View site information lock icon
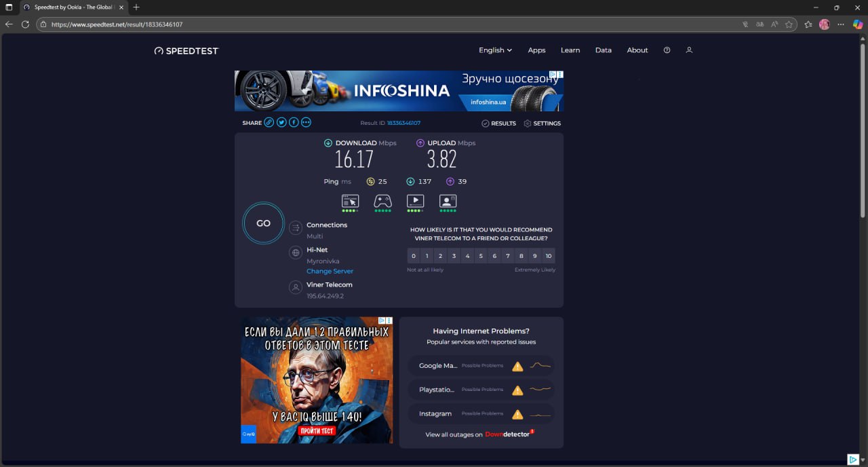Image resolution: width=868 pixels, height=467 pixels. coord(43,24)
